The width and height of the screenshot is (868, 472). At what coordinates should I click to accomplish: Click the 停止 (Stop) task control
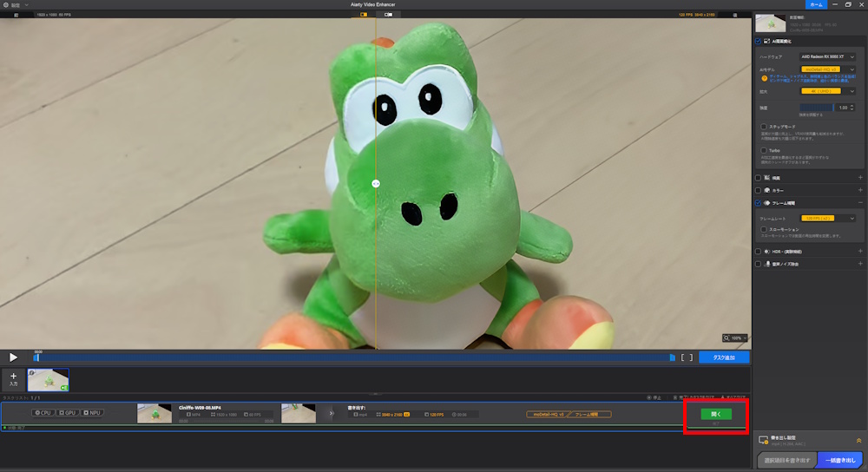[x=654, y=398]
